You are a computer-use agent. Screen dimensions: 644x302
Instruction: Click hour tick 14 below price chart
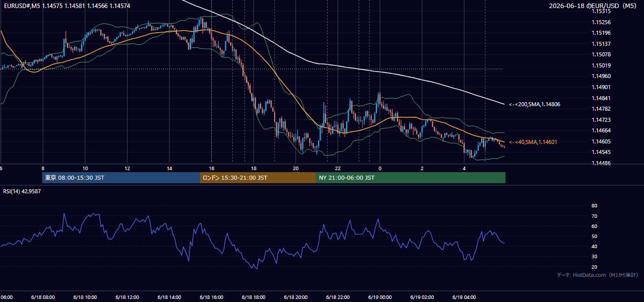coord(169,168)
